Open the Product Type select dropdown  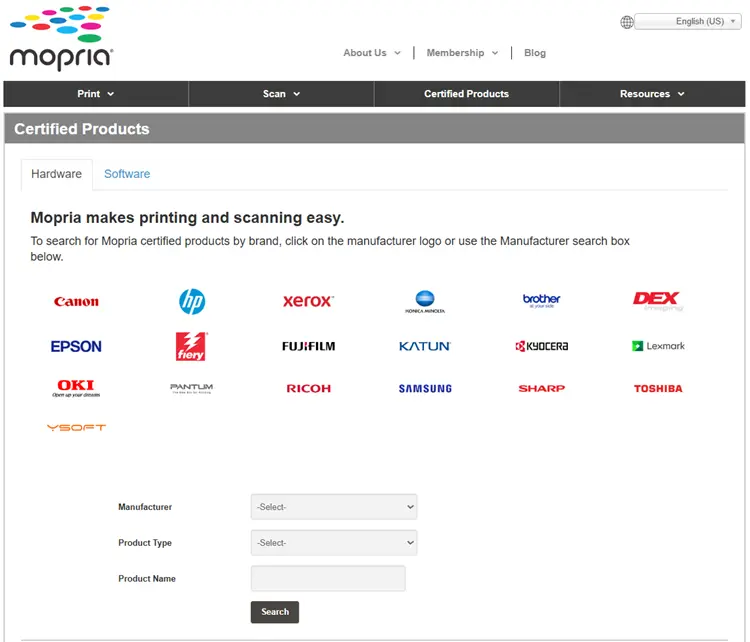click(334, 542)
